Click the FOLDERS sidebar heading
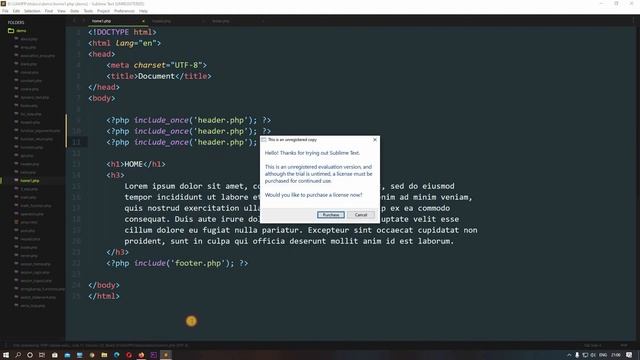Viewport: 640px width, 360px height. tap(16, 22)
